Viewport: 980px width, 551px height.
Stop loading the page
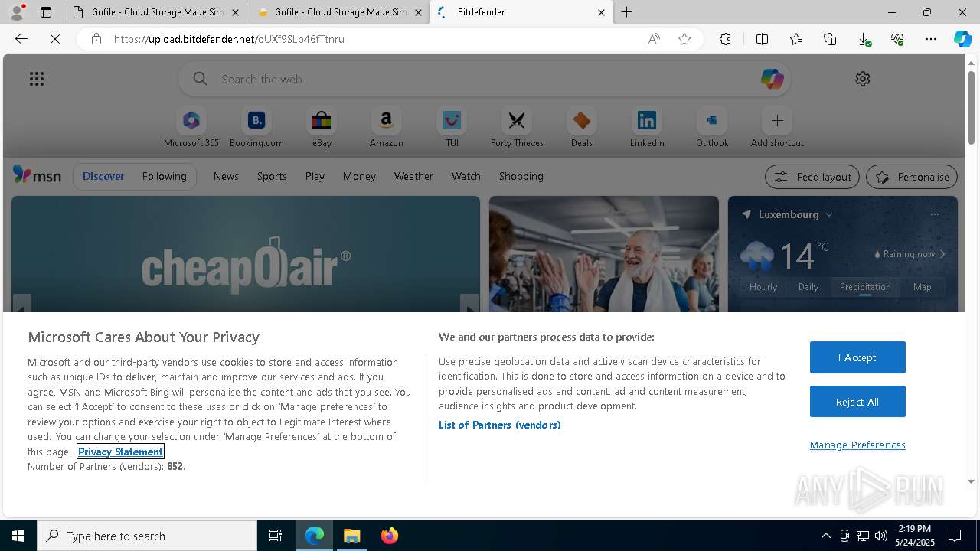tap(55, 39)
